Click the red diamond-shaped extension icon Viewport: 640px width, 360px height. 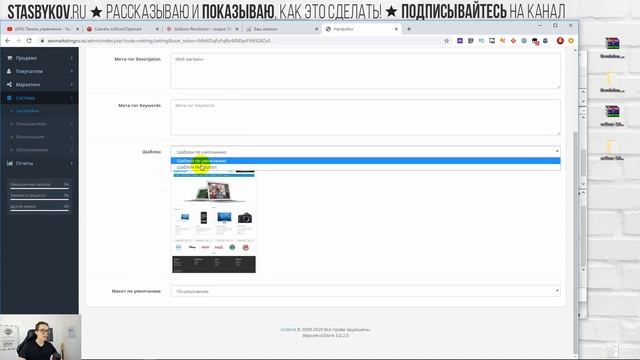tap(513, 40)
